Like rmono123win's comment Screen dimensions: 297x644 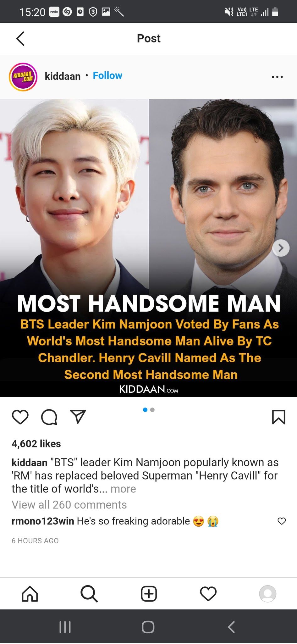coord(282,521)
